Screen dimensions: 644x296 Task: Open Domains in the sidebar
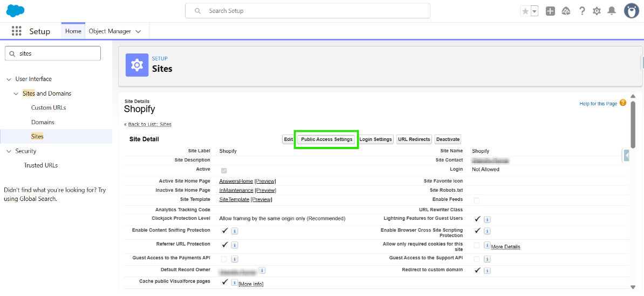[43, 122]
